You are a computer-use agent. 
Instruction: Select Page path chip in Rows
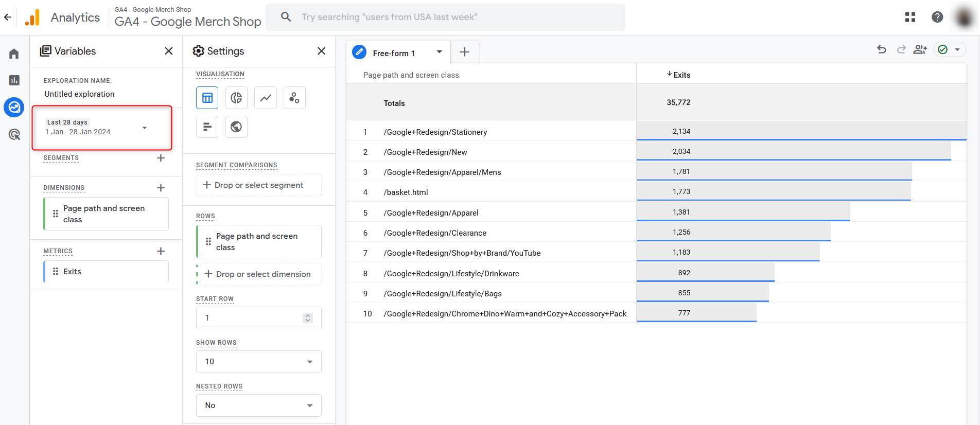point(258,242)
